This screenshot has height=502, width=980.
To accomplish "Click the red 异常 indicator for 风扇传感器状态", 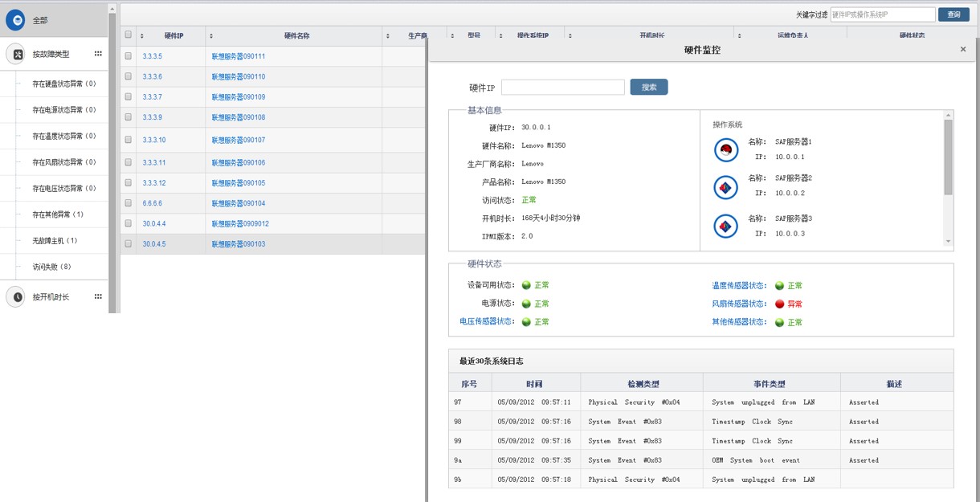I will (781, 304).
